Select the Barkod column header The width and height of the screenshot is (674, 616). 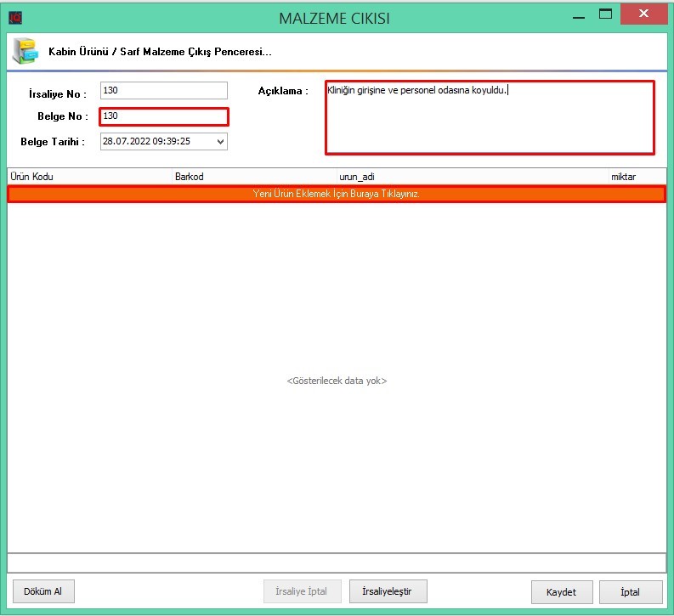(189, 177)
